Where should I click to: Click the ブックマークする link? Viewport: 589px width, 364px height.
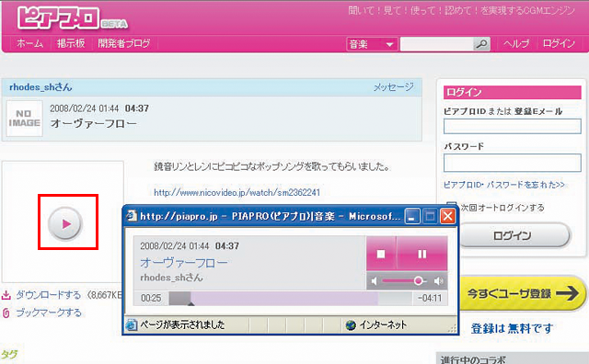(49, 313)
